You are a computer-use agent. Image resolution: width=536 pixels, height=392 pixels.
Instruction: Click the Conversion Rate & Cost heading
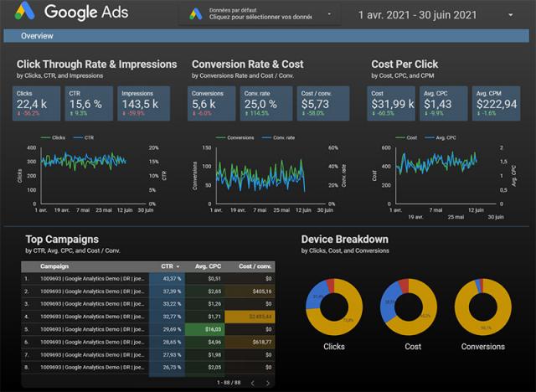pyautogui.click(x=248, y=64)
